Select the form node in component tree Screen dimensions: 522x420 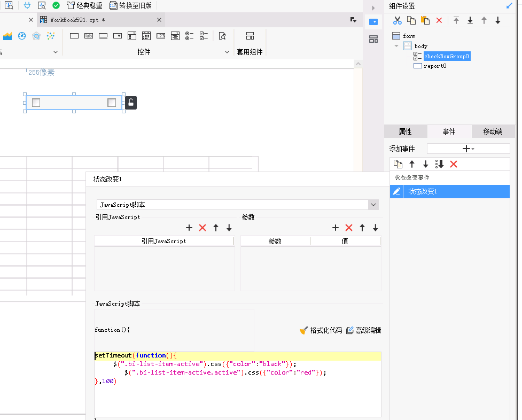[x=409, y=36]
